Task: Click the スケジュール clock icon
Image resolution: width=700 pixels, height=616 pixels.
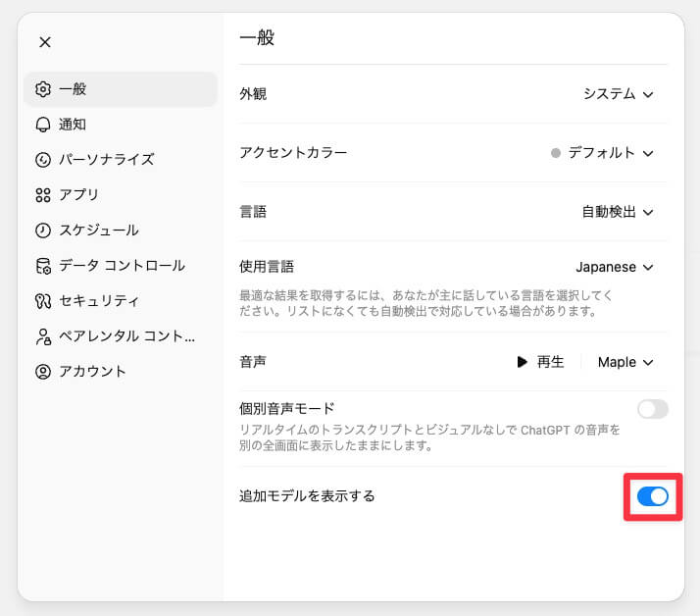Action: (43, 231)
